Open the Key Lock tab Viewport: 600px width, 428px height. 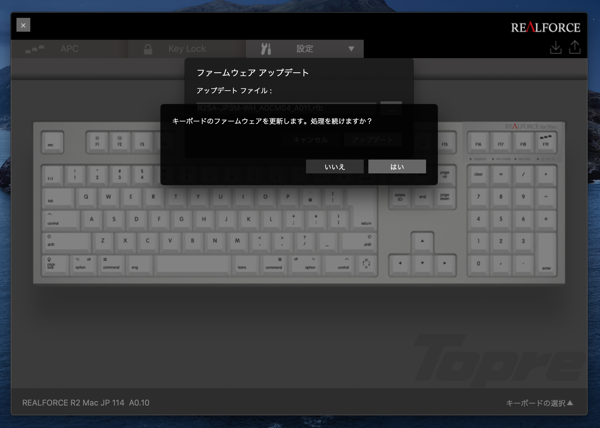click(187, 49)
